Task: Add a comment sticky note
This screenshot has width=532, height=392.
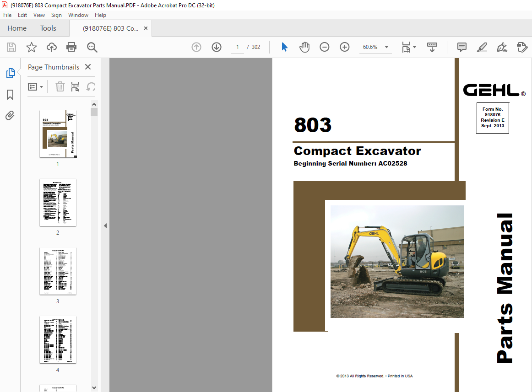Action: click(x=462, y=47)
